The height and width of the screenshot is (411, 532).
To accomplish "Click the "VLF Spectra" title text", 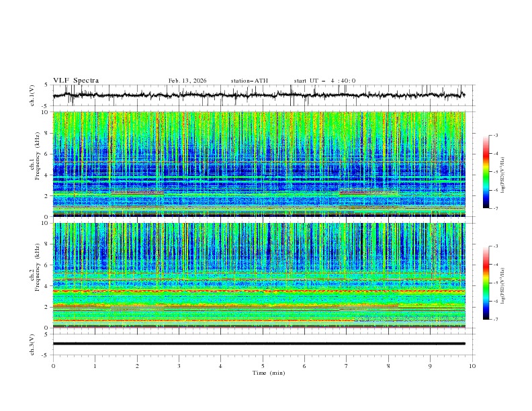I will tap(76, 81).
